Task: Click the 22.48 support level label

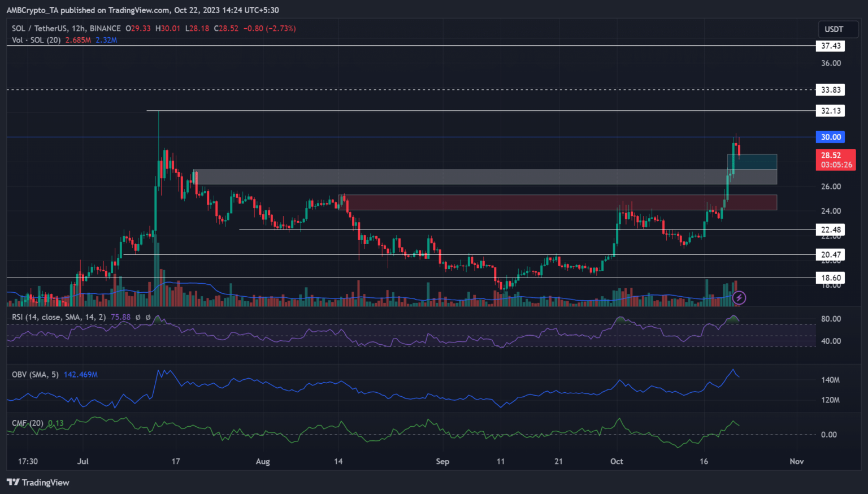Action: (830, 229)
